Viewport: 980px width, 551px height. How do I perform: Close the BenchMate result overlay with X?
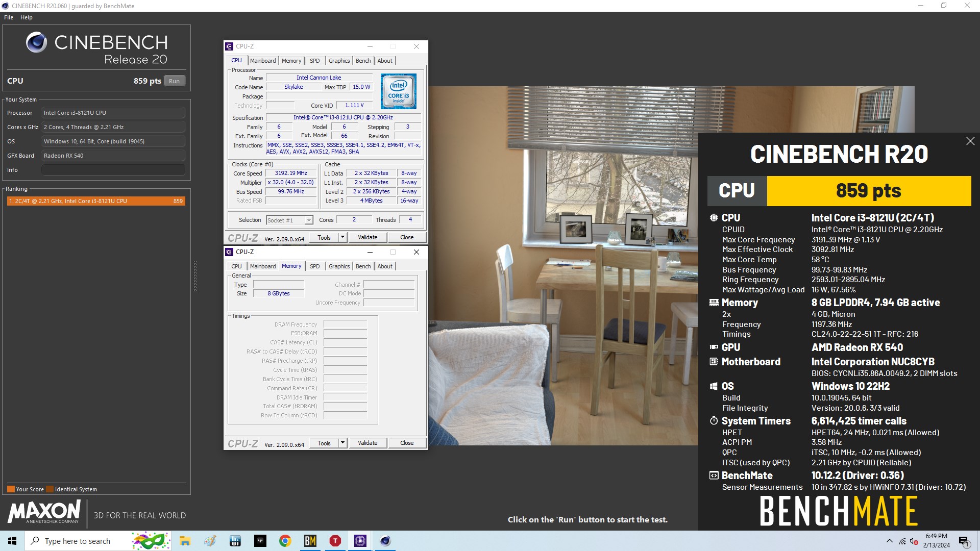(x=970, y=141)
